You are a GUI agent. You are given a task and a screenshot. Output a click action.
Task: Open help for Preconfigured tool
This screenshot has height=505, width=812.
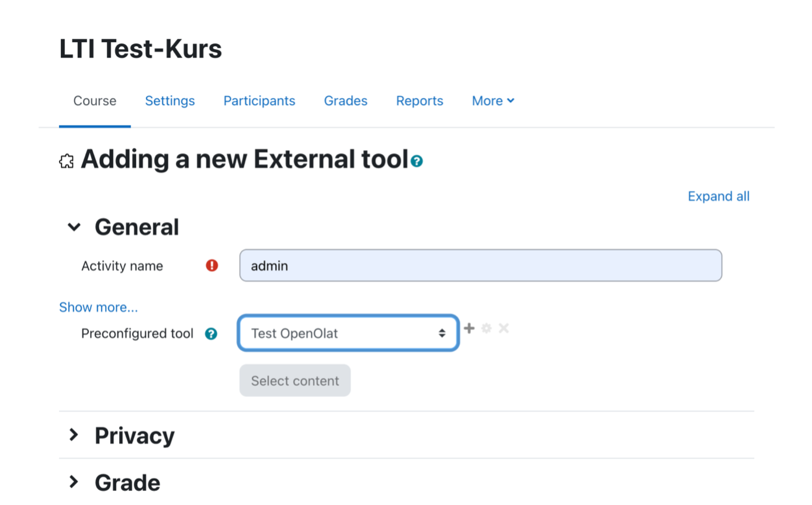(211, 334)
